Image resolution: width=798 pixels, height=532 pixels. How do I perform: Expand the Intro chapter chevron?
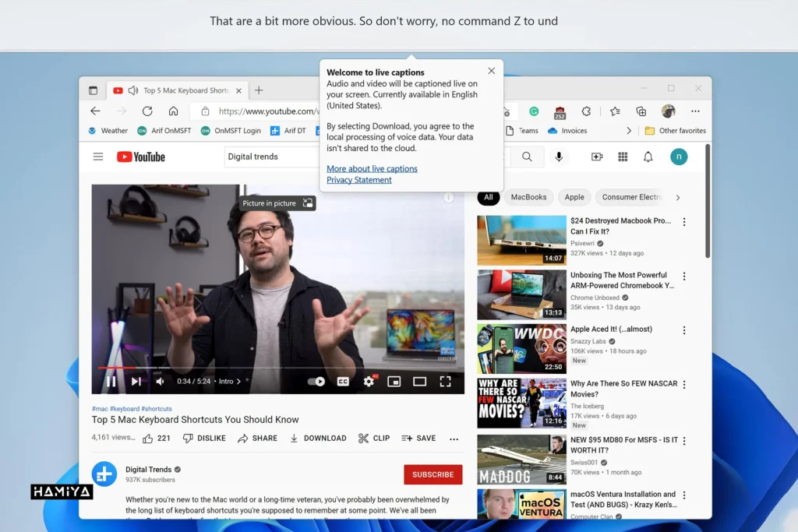238,382
